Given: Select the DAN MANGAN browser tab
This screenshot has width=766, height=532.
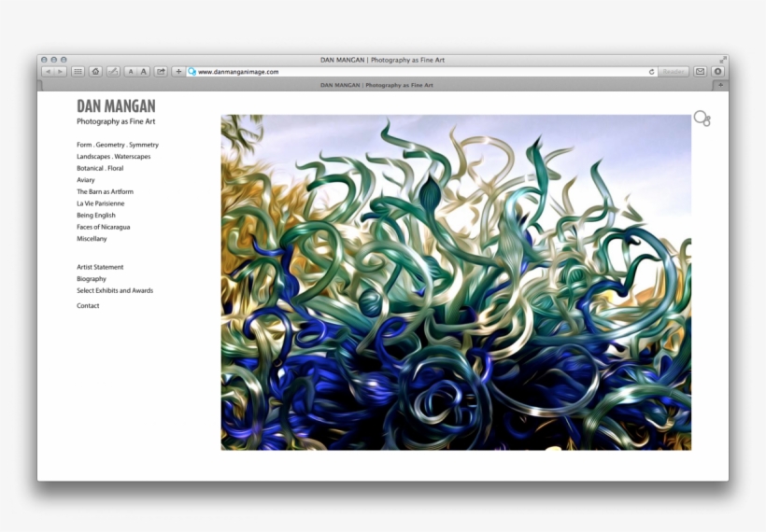Looking at the screenshot, I should (x=376, y=85).
